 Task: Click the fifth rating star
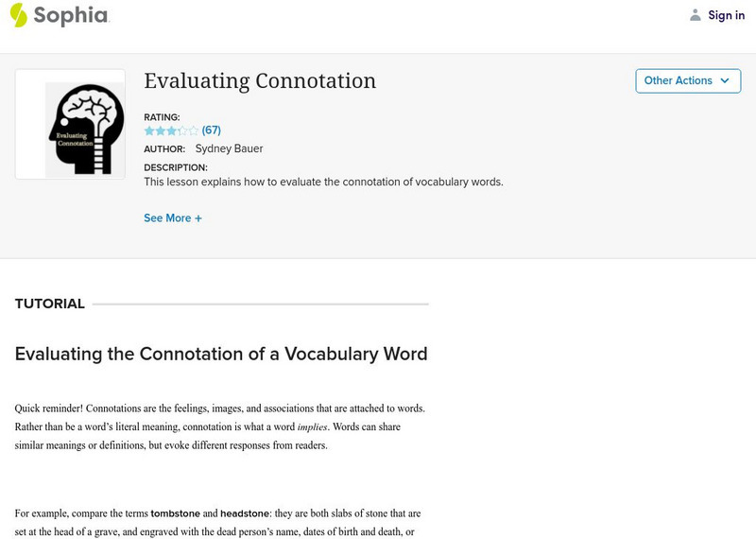tap(194, 130)
